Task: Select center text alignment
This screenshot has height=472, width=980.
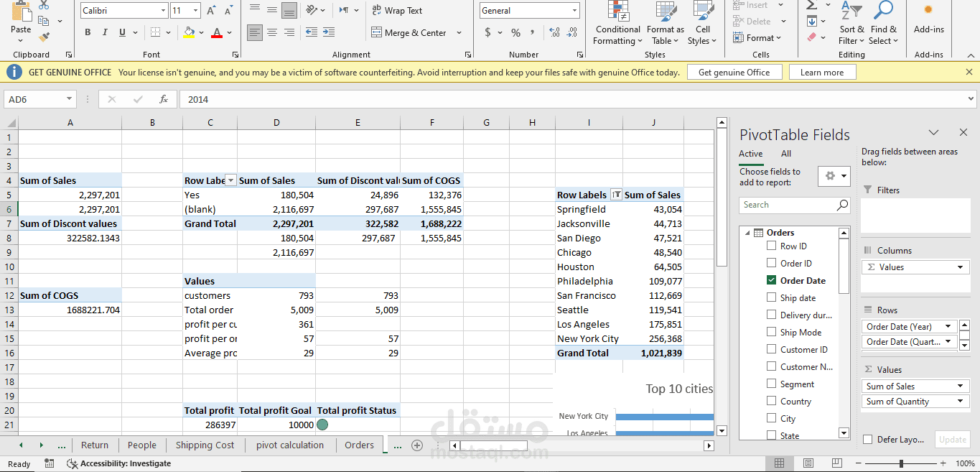Action: 272,32
